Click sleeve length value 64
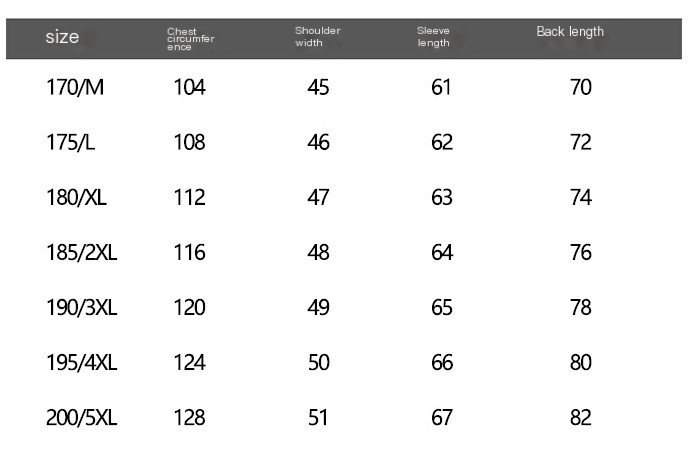Viewport: 700px width, 469px height. (442, 253)
